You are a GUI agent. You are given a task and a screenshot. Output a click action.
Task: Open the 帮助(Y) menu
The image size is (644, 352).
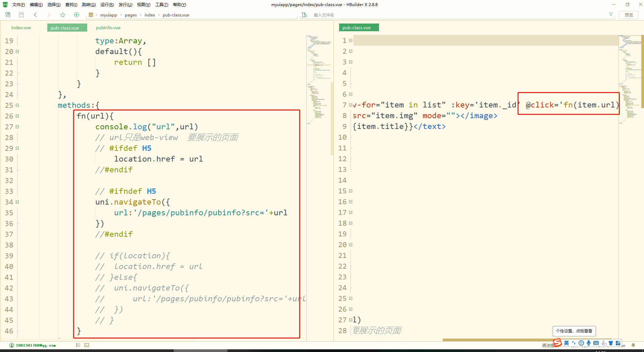click(179, 5)
